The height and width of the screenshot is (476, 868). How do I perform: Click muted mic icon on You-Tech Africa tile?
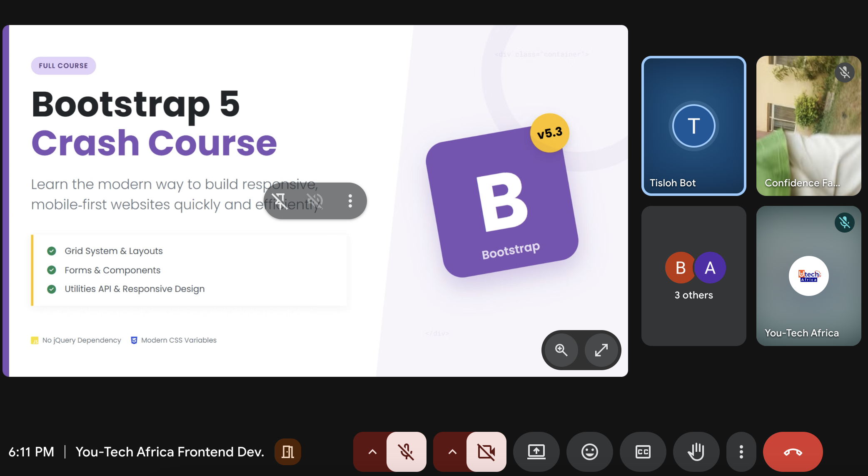pos(844,223)
